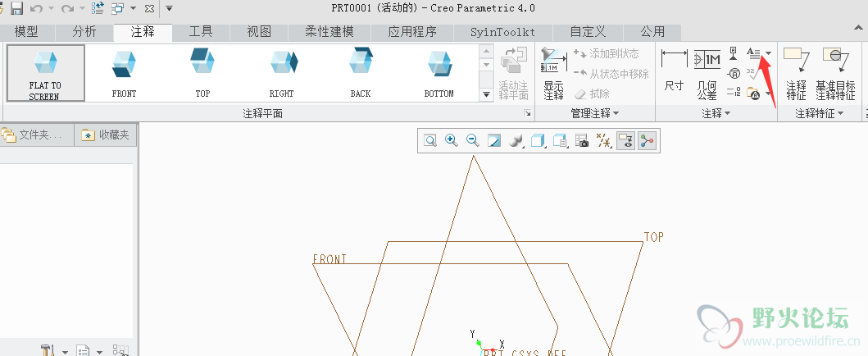This screenshot has height=356, width=868.
Task: Open the view manager icon
Action: (x=560, y=140)
